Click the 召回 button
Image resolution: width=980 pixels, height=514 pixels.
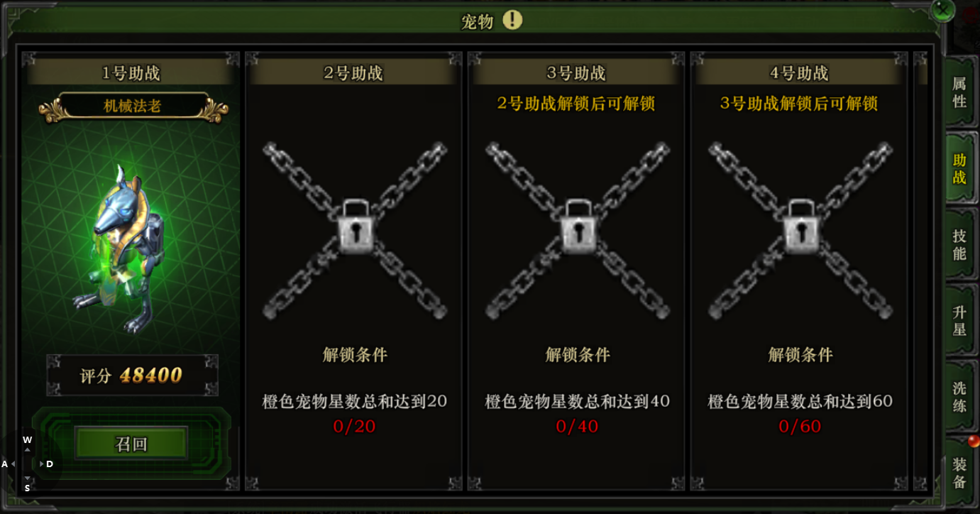(x=131, y=444)
